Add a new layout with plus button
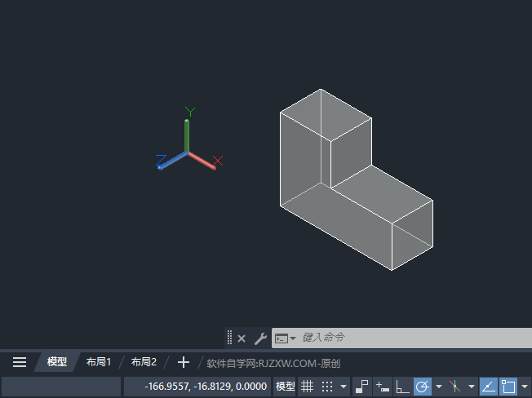This screenshot has height=398, width=532. pos(184,362)
